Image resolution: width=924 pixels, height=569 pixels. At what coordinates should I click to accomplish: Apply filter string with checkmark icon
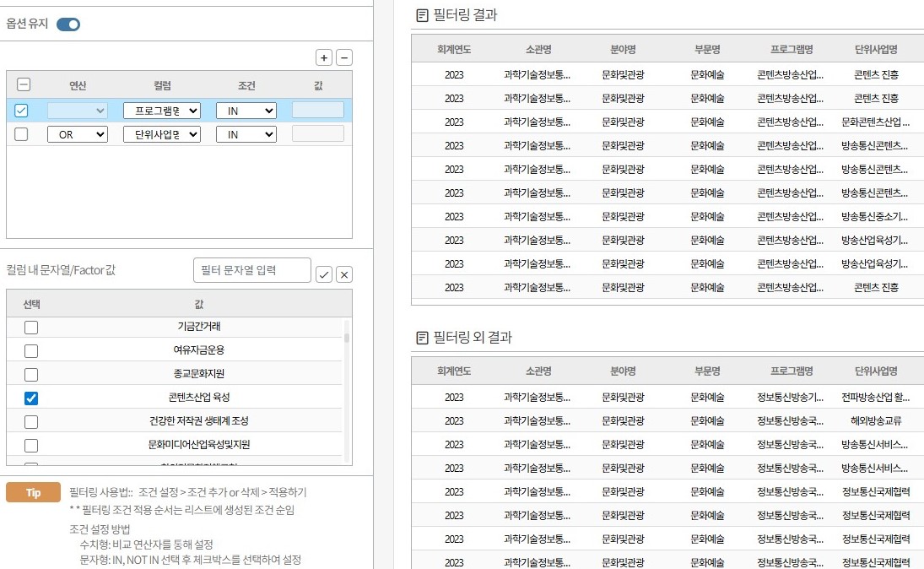[x=324, y=274]
